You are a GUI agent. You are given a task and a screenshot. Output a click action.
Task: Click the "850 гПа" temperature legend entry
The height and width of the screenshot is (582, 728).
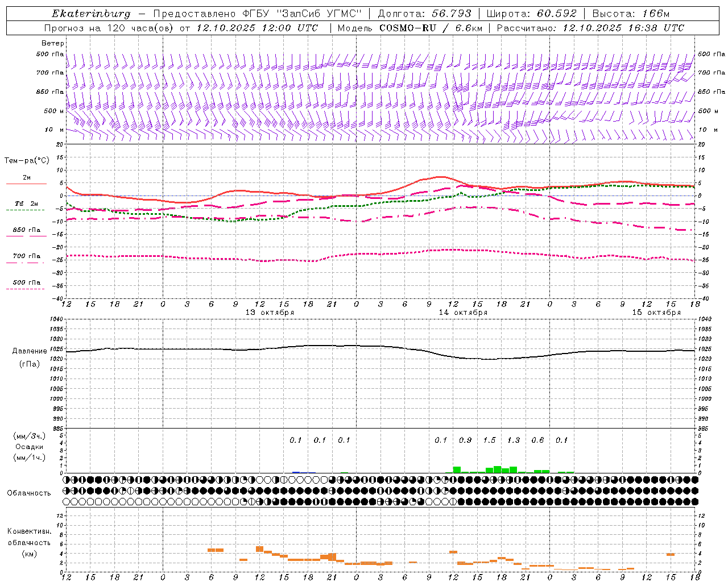point(27,230)
